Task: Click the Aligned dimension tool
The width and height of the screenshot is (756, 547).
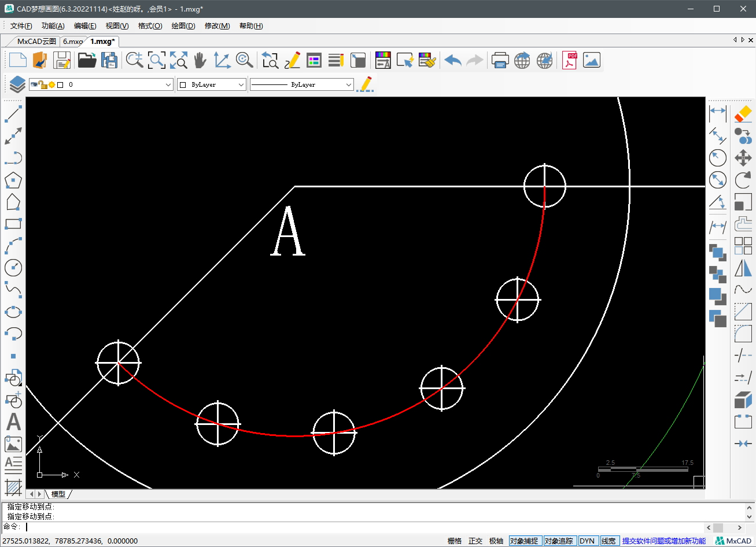Action: pyautogui.click(x=718, y=135)
